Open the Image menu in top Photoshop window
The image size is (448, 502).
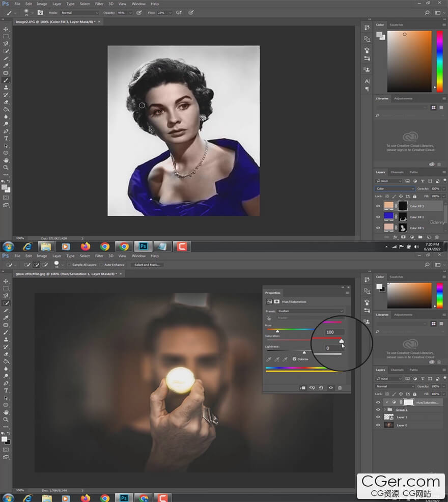click(x=42, y=4)
